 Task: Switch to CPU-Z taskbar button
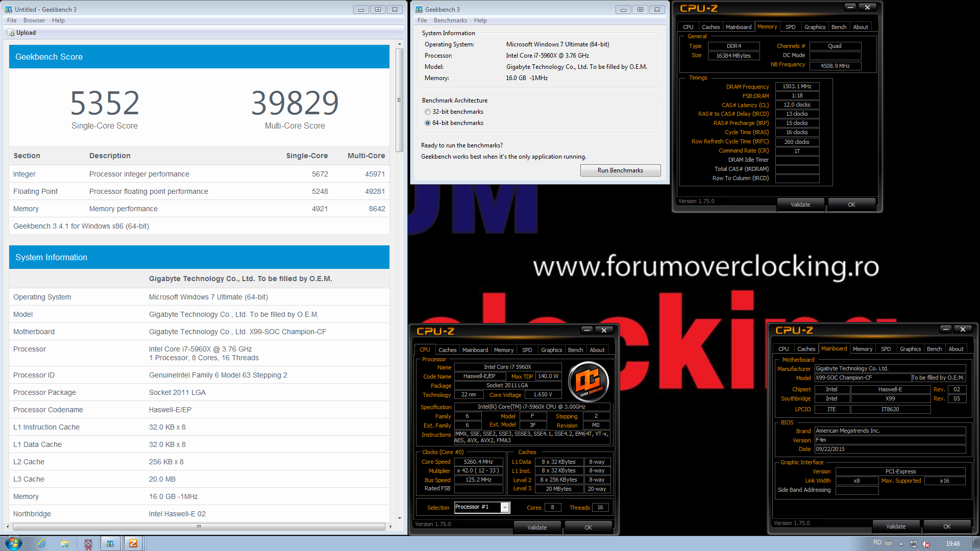(133, 543)
